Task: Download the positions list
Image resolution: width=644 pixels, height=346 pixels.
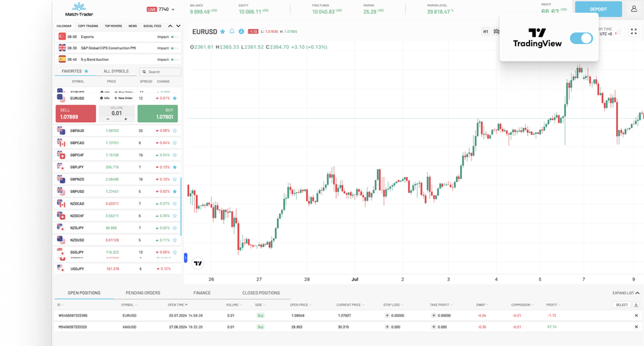Action: coord(636,305)
